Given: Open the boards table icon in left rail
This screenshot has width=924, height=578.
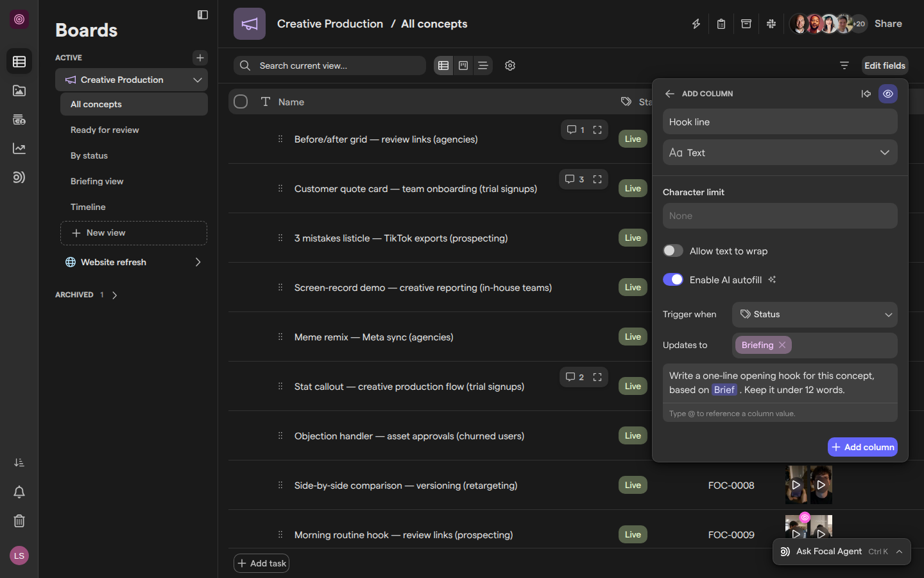Looking at the screenshot, I should coord(19,62).
